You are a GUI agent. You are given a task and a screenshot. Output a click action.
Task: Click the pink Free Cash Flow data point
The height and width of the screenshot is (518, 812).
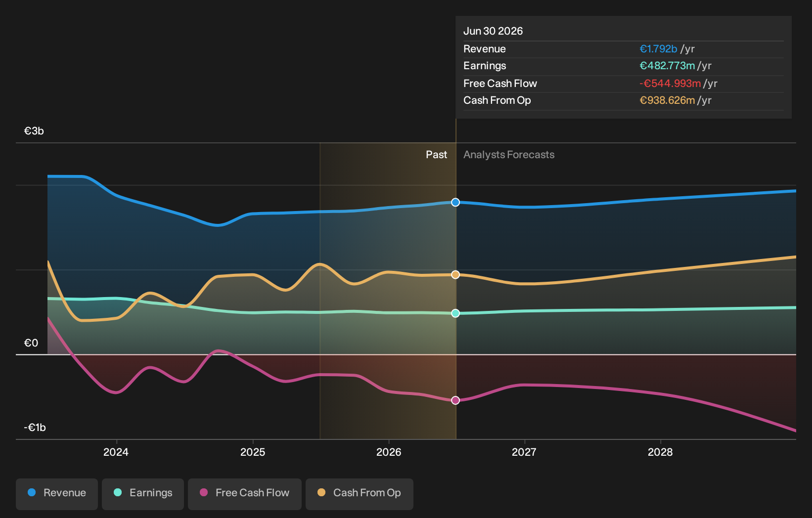(x=455, y=400)
